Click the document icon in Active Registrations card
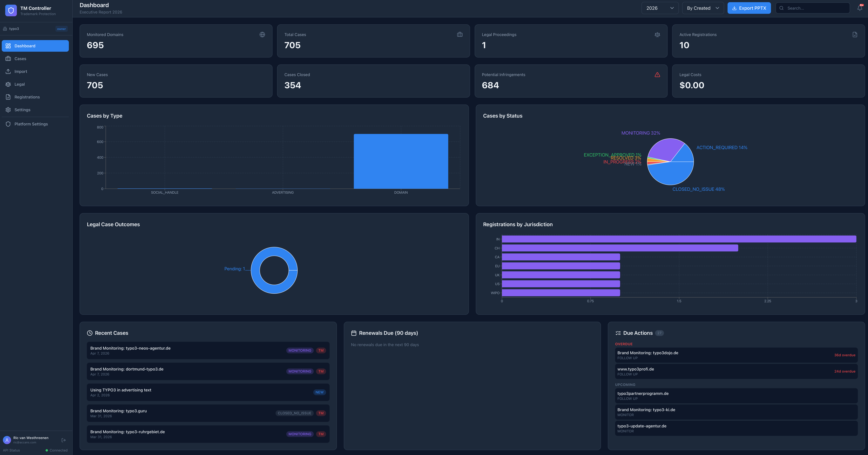 [855, 35]
